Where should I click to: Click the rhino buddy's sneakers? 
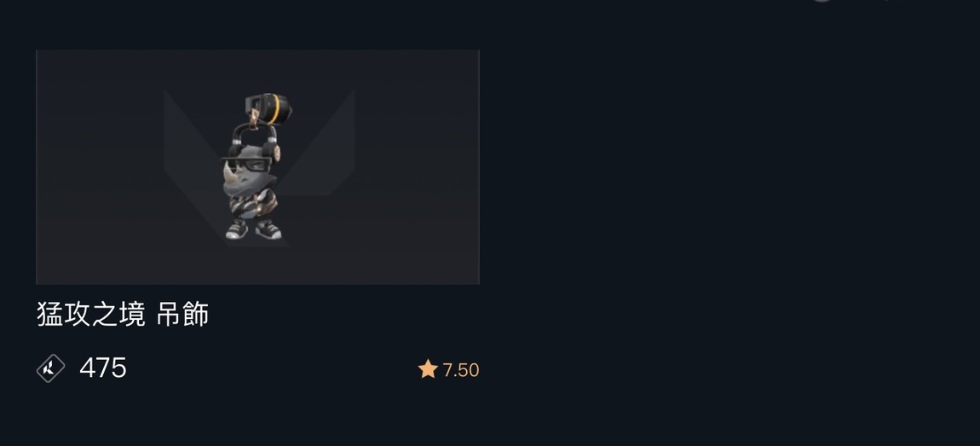pyautogui.click(x=253, y=229)
